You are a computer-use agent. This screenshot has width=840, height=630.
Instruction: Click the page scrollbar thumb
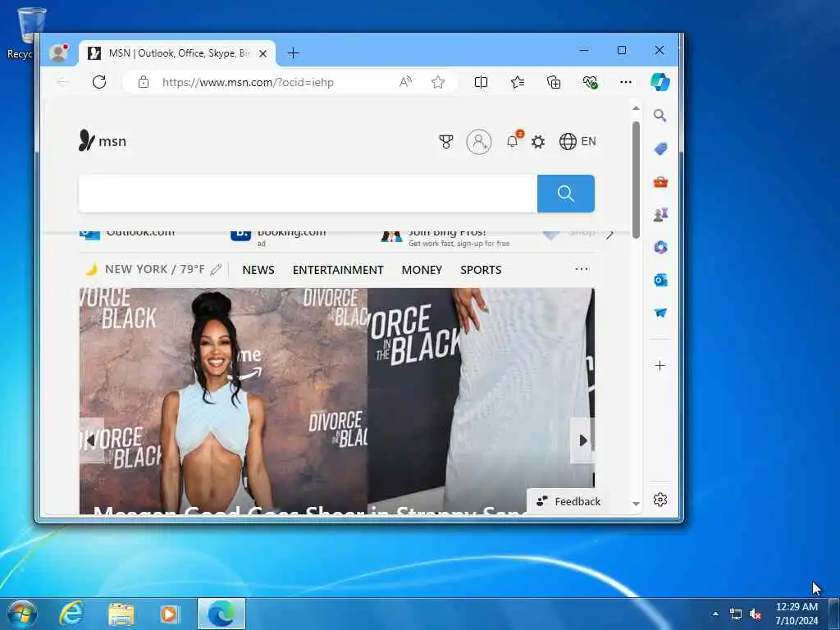click(x=636, y=180)
